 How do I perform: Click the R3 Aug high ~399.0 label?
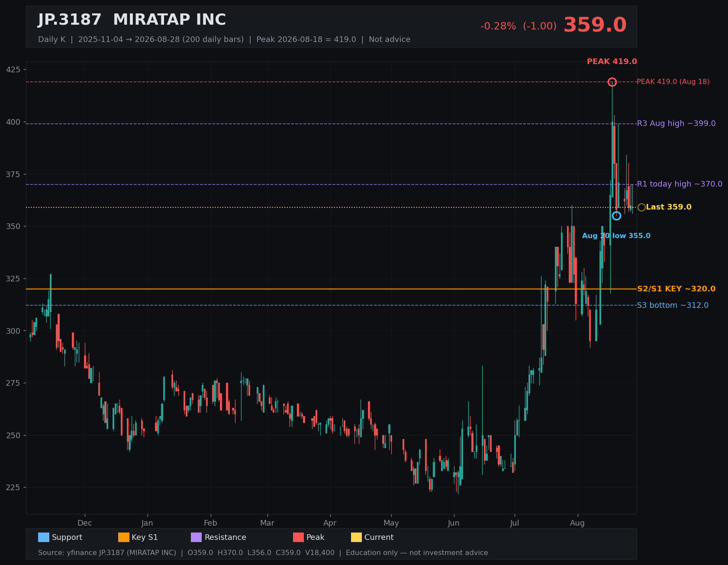(676, 123)
